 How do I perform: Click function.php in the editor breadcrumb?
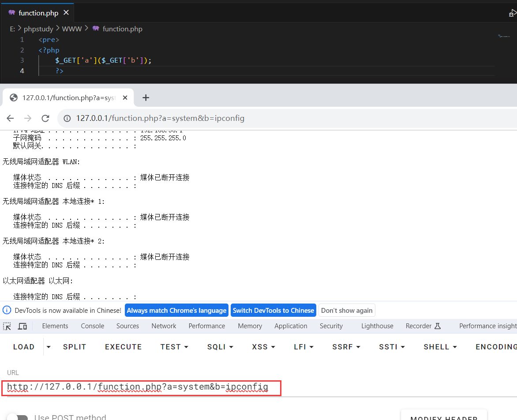(122, 29)
